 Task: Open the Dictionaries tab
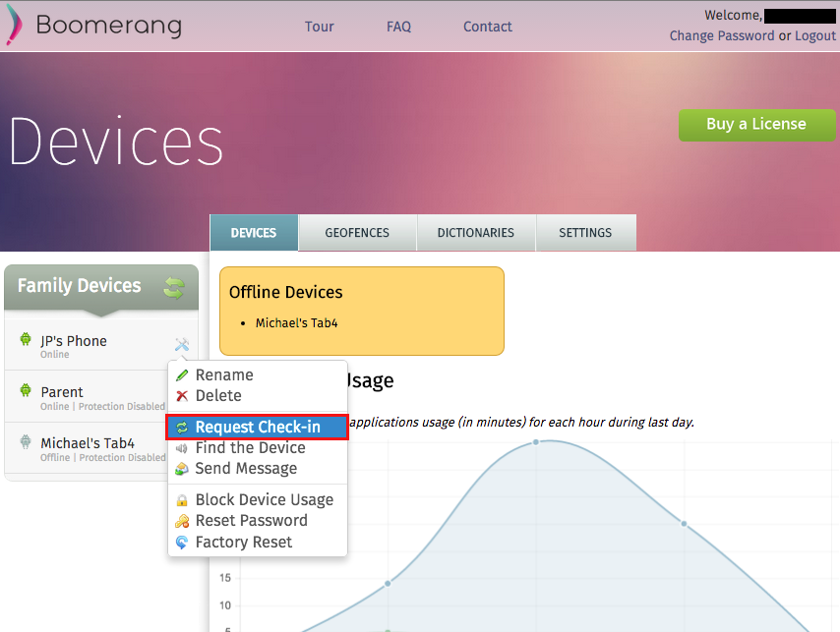[476, 233]
